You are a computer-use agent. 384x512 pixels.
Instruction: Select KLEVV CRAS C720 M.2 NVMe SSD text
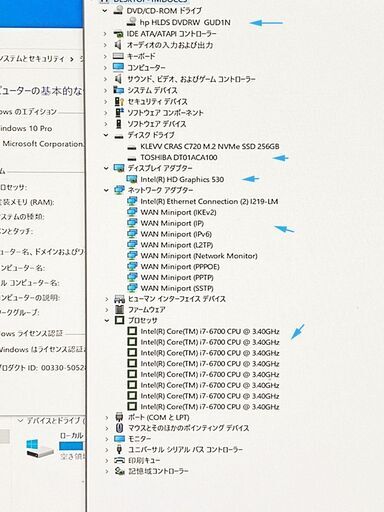210,146
